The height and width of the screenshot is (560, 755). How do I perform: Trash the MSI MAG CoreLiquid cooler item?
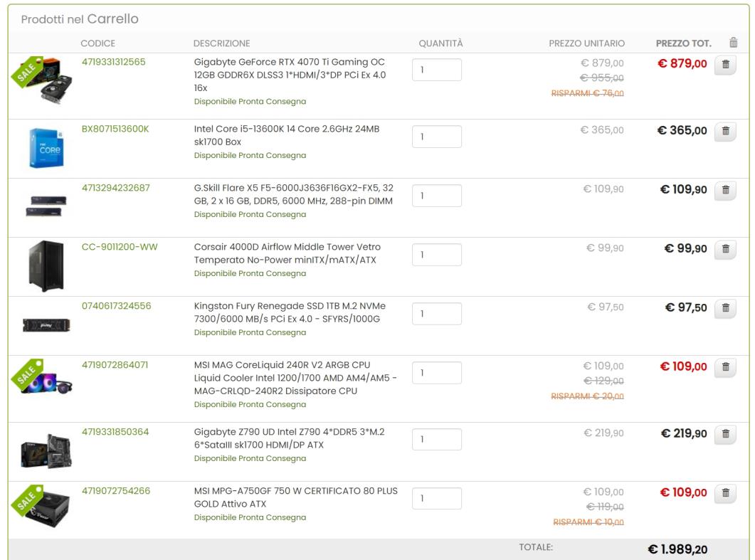pos(724,368)
